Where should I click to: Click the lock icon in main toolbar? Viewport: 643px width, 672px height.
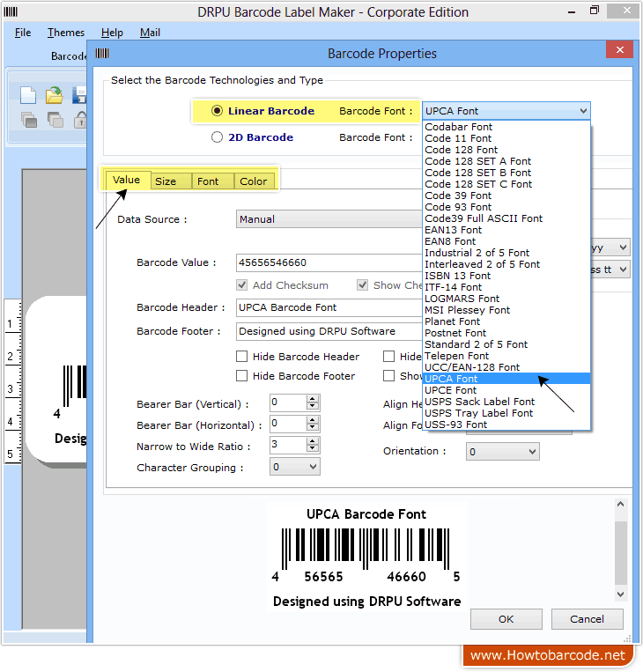pos(80,120)
